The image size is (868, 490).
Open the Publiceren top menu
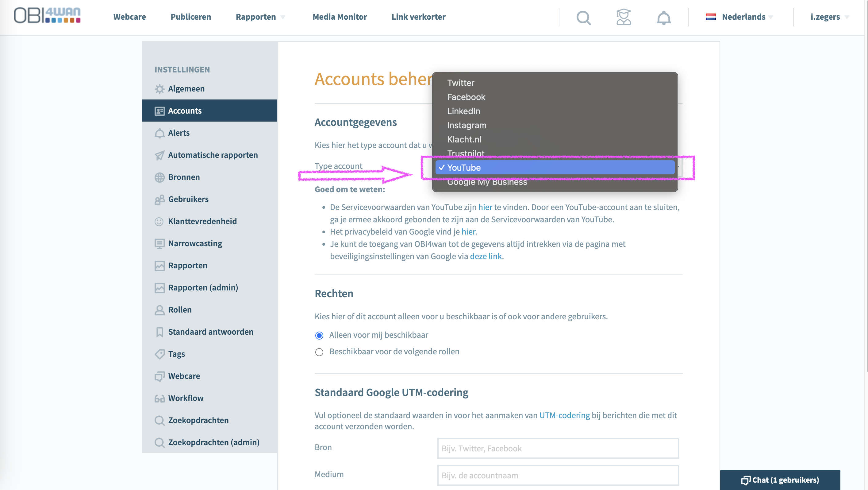pyautogui.click(x=191, y=17)
